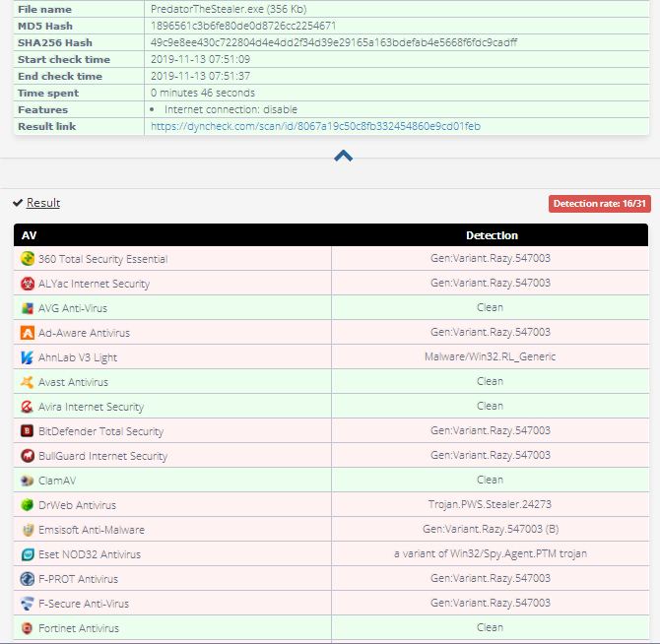Click the Fortinet Antivirus icon

28,628
